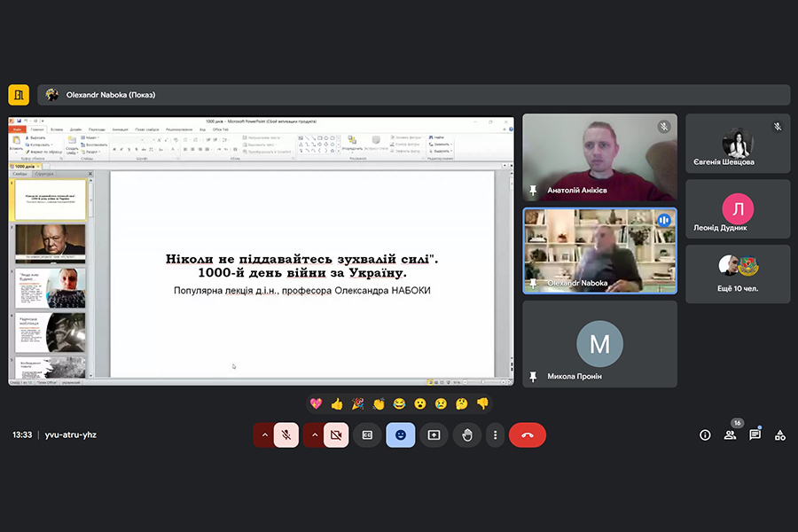Unpin Анатолій Анікієв tile via pin icon
The height and width of the screenshot is (532, 798).
533,191
